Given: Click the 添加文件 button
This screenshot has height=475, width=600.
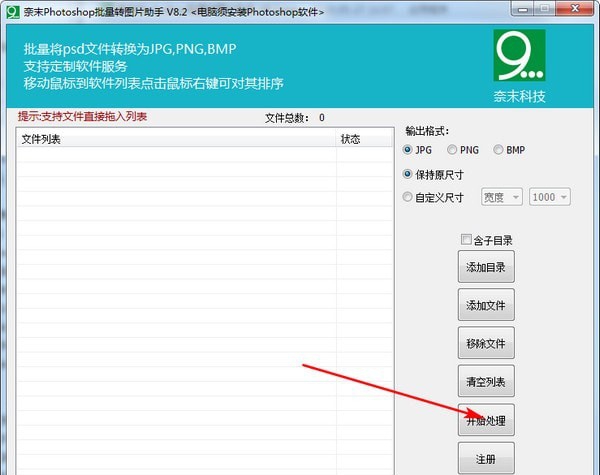Looking at the screenshot, I should pyautogui.click(x=486, y=305).
